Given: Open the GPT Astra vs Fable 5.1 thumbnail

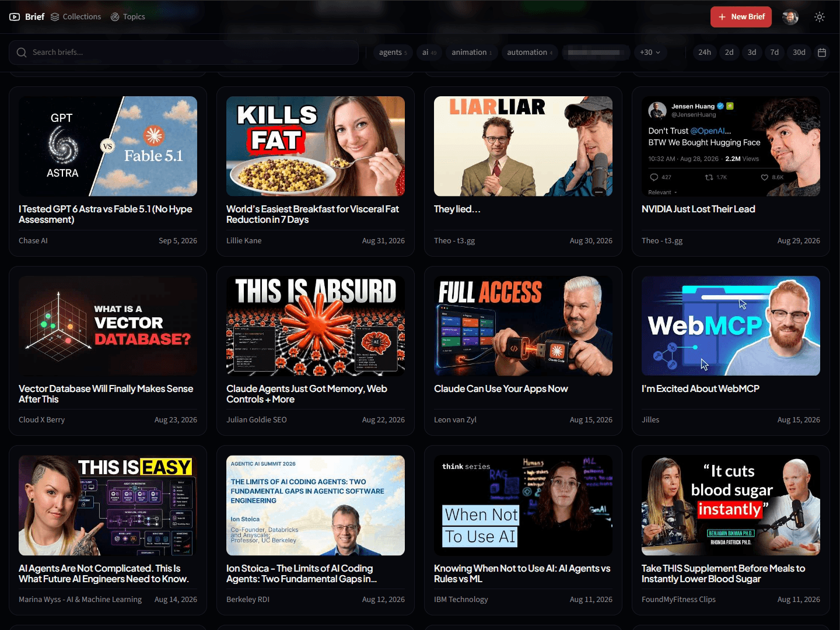Looking at the screenshot, I should [108, 146].
